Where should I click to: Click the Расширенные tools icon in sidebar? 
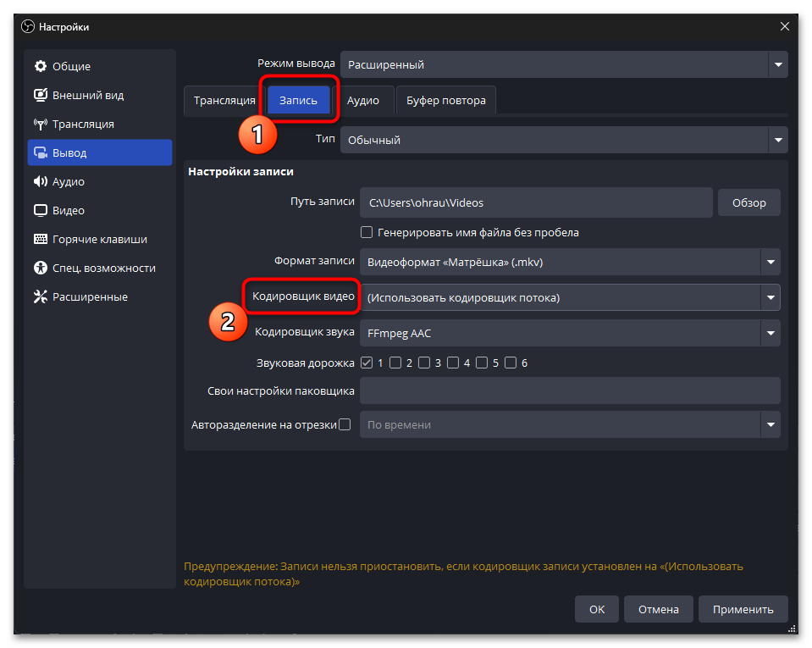[40, 297]
